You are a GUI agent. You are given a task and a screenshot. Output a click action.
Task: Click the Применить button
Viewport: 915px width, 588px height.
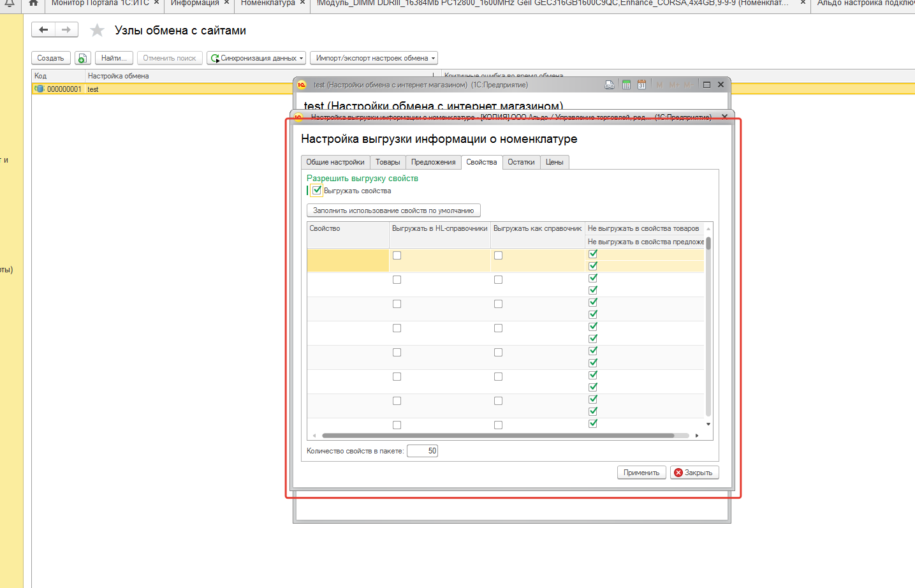tap(641, 473)
